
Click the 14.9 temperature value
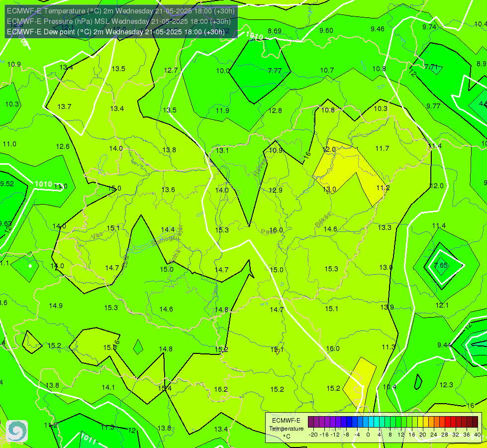click(x=56, y=306)
